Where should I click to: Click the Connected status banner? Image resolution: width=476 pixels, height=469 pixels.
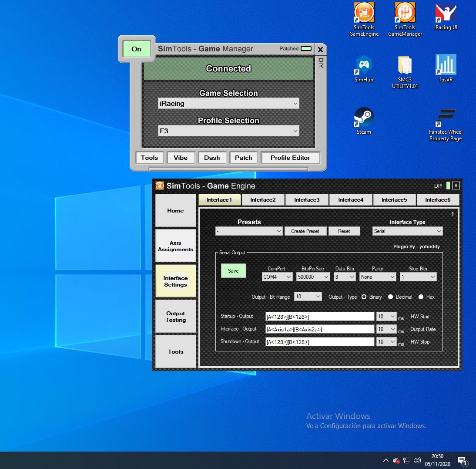click(x=228, y=69)
